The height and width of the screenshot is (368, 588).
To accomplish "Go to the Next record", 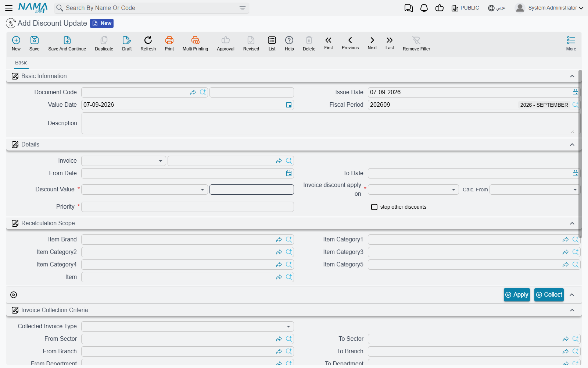I will [x=372, y=43].
